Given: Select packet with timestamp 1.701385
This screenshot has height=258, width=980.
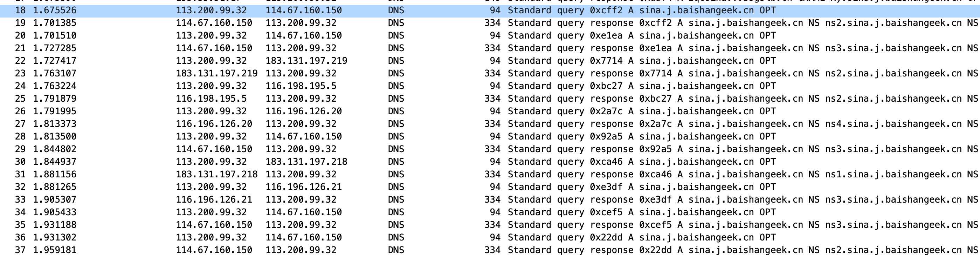Looking at the screenshot, I should click(490, 23).
